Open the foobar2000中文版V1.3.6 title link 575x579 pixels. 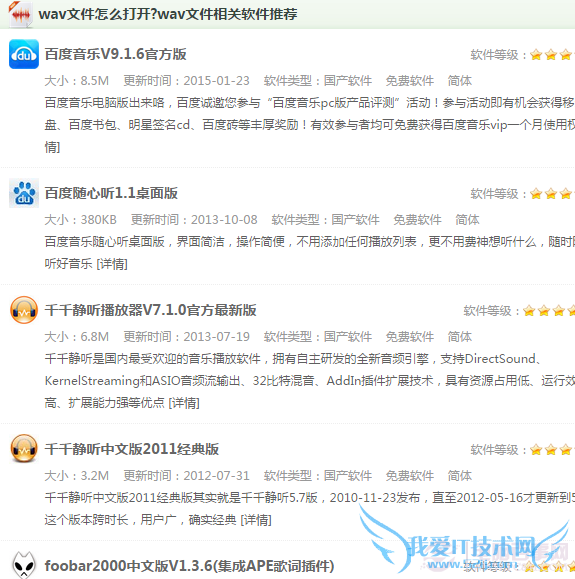189,566
